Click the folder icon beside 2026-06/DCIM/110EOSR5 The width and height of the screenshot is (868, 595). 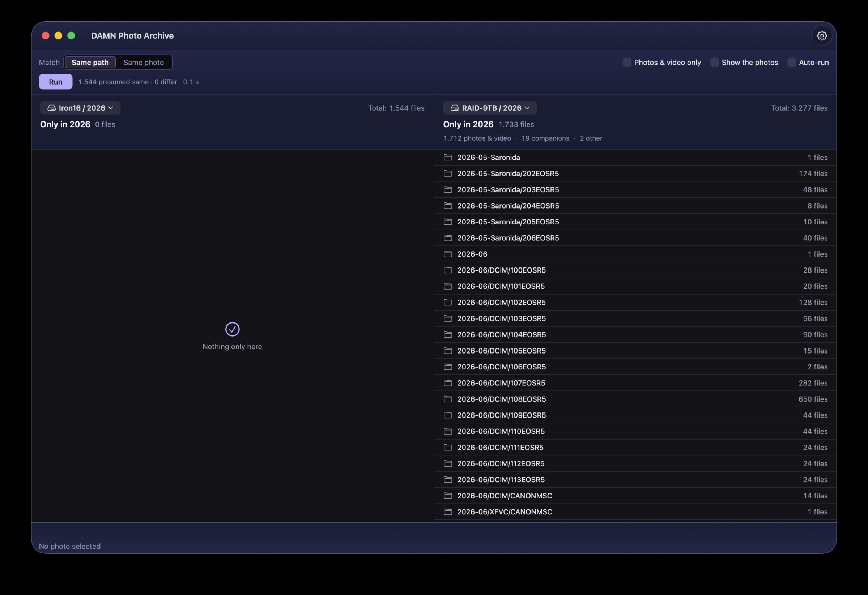448,431
